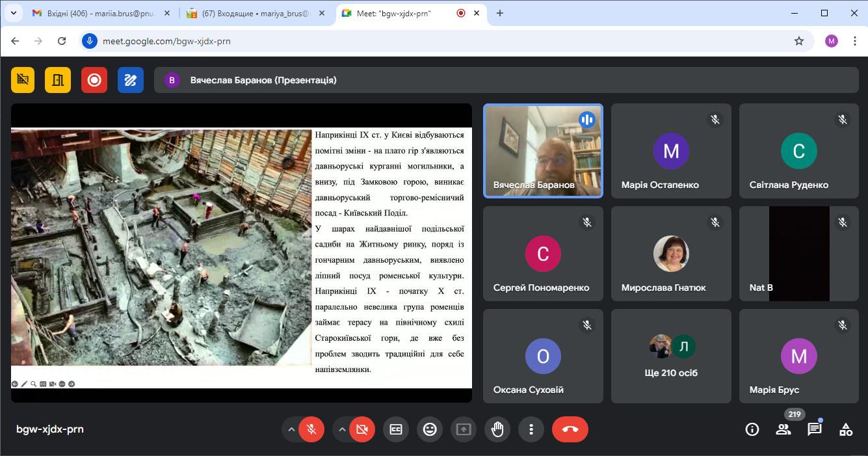Click the yellow door extension icon
This screenshot has width=868, height=456.
(x=58, y=80)
